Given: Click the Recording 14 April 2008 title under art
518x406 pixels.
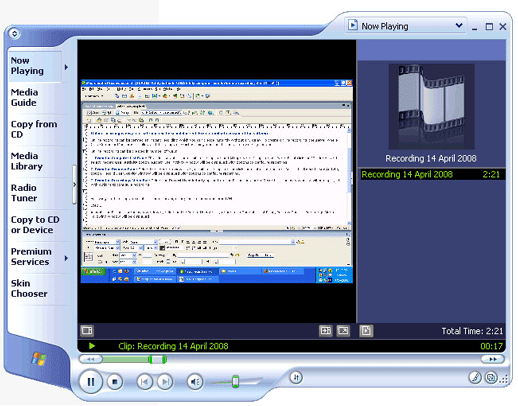Looking at the screenshot, I should [x=431, y=158].
